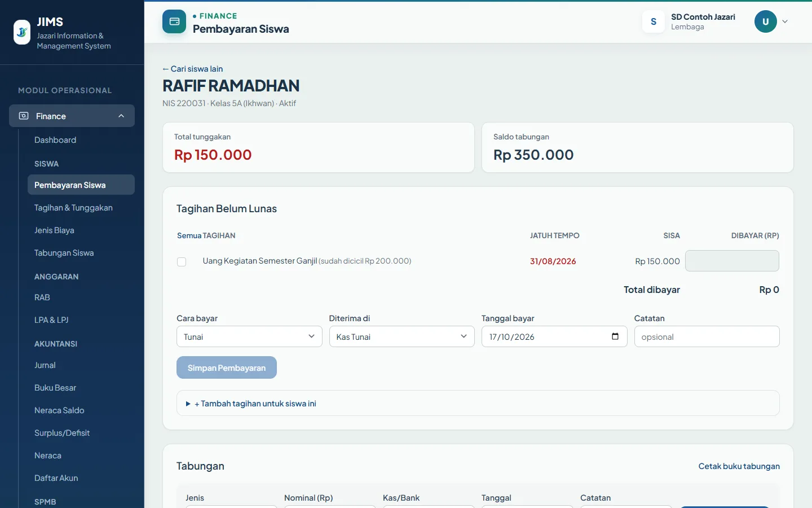The image size is (812, 508).
Task: Click the due date 31/08/2026
Action: click(553, 261)
